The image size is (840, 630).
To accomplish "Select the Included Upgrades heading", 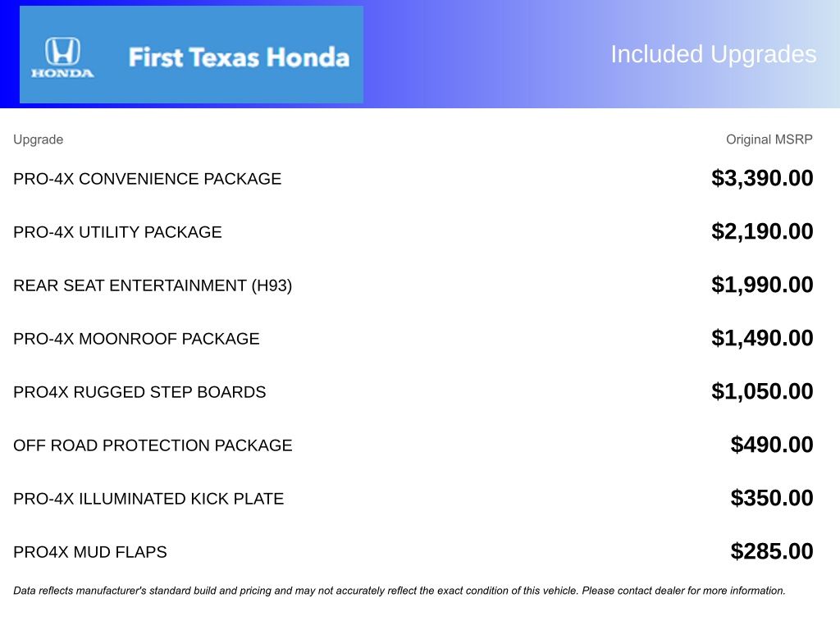I will pos(713,54).
